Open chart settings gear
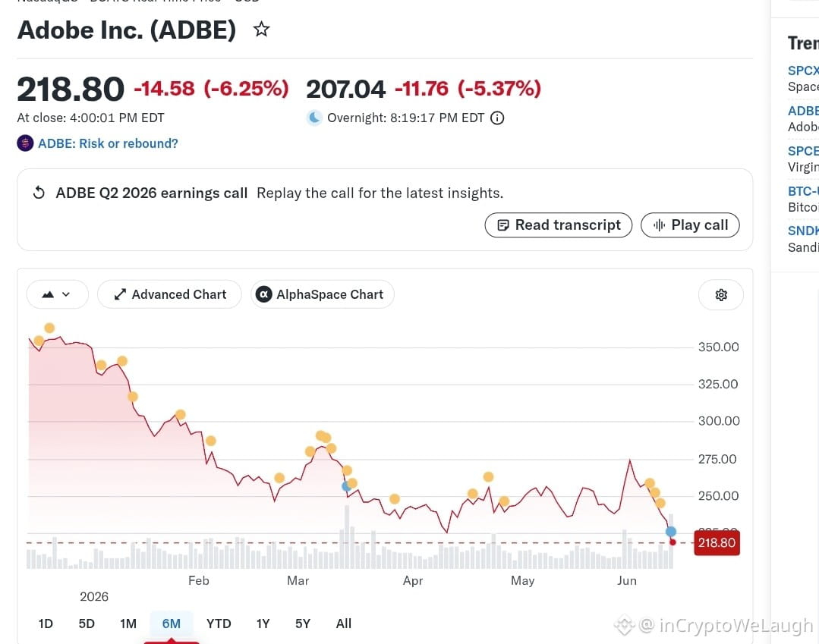 tap(721, 295)
